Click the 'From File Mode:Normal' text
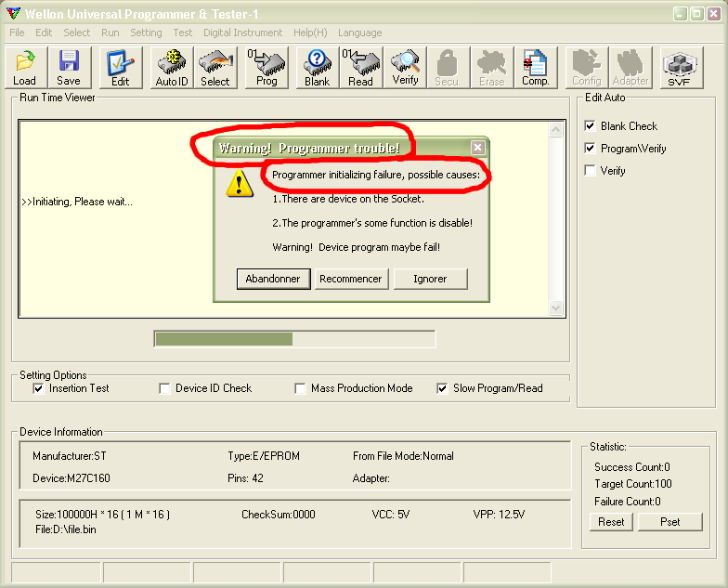This screenshot has width=728, height=588. (x=403, y=455)
